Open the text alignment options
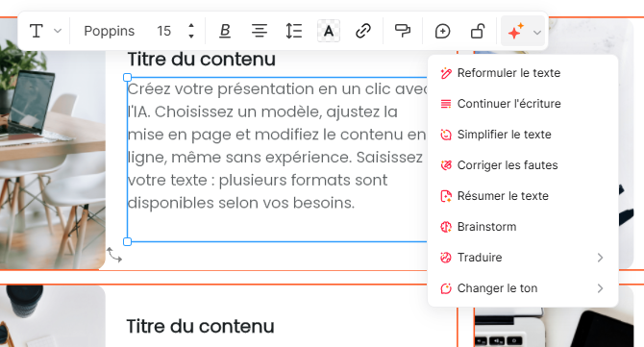This screenshot has width=644, height=347. pyautogui.click(x=260, y=31)
